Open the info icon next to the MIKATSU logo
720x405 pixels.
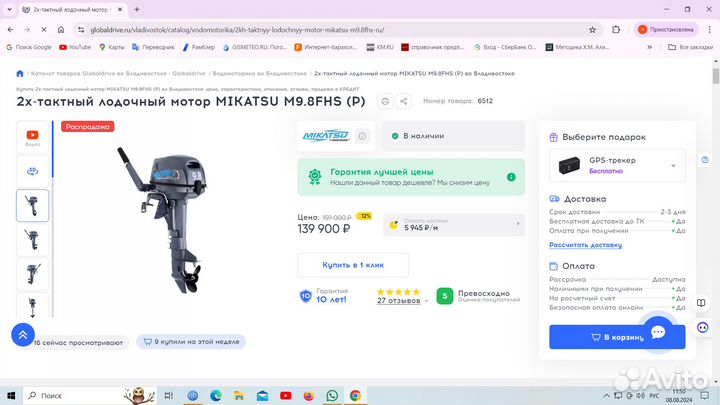click(362, 136)
